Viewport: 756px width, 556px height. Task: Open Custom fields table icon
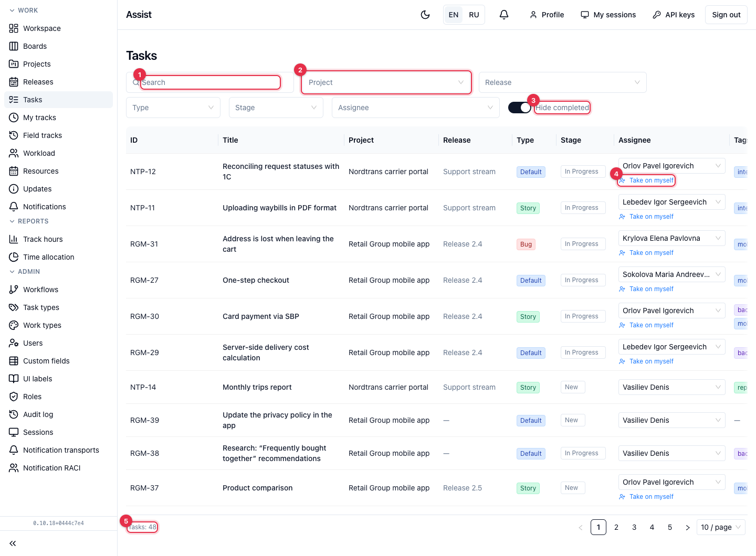(14, 361)
